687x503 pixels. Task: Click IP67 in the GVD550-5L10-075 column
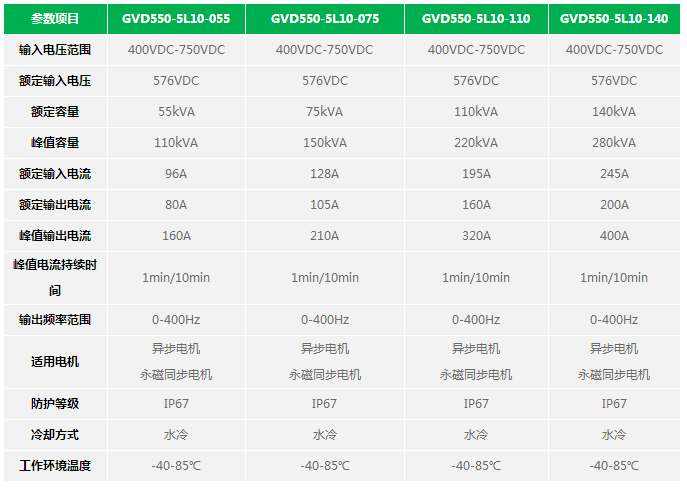click(x=325, y=404)
